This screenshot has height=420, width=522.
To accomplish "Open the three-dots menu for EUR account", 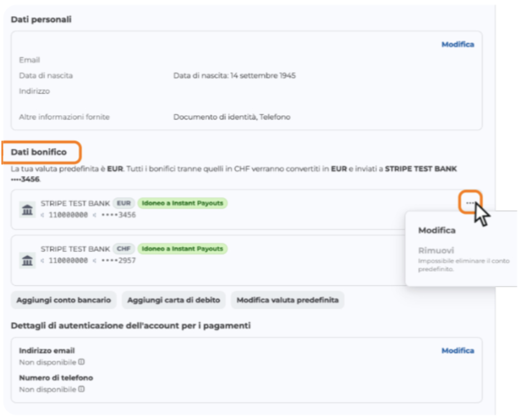I will (x=470, y=203).
